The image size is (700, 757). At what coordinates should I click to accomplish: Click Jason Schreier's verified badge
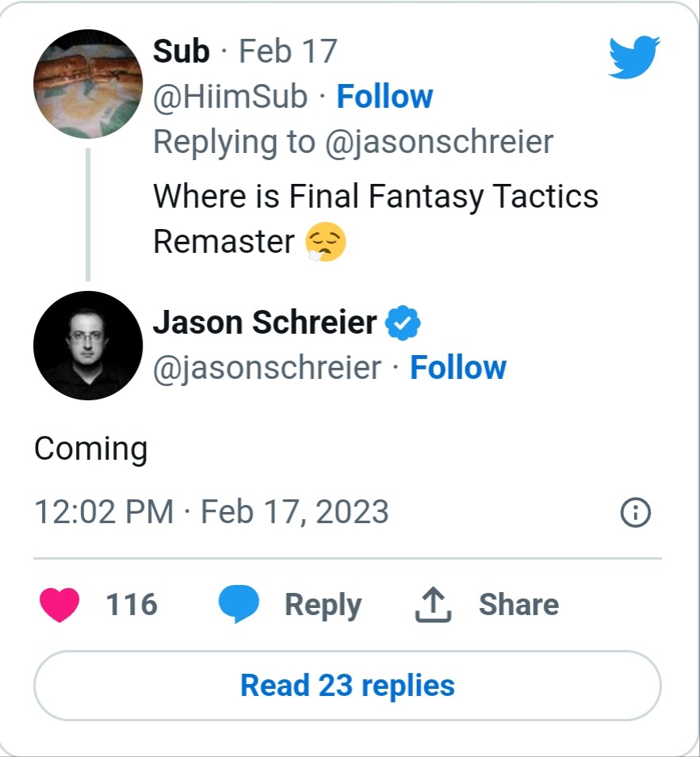pyautogui.click(x=403, y=323)
